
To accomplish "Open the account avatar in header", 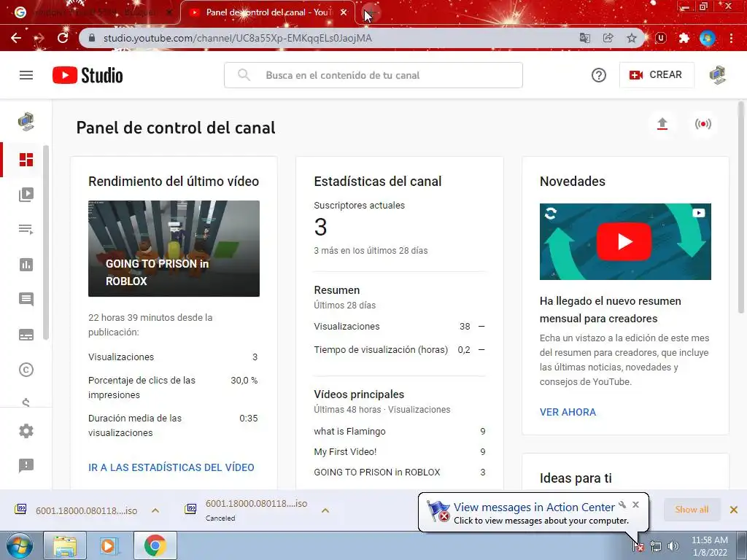I will click(x=717, y=75).
